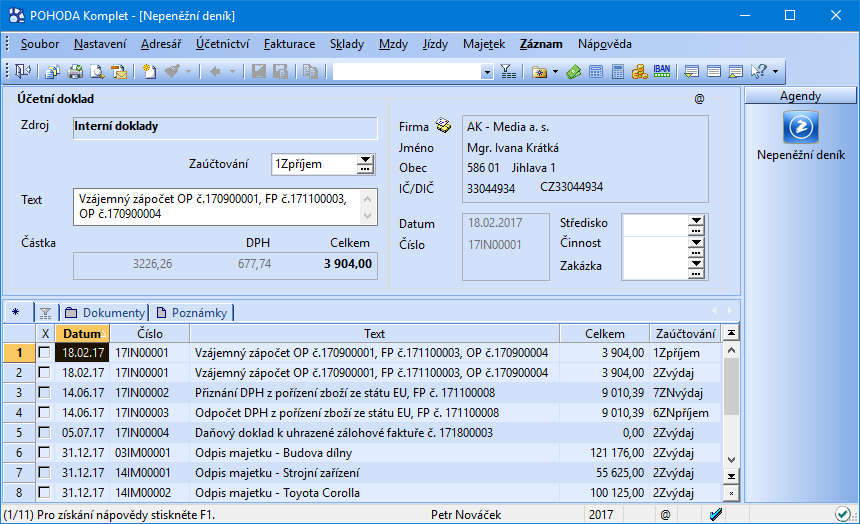Click the Agendy panel header
The width and height of the screenshot is (860, 524).
[x=800, y=96]
